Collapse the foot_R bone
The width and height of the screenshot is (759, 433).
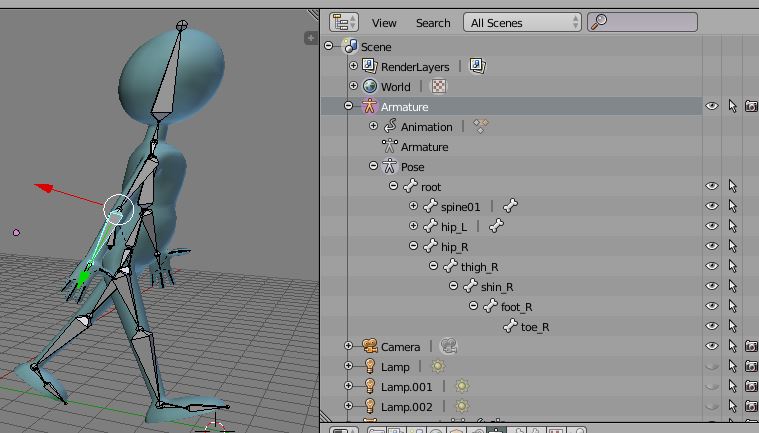(x=473, y=306)
